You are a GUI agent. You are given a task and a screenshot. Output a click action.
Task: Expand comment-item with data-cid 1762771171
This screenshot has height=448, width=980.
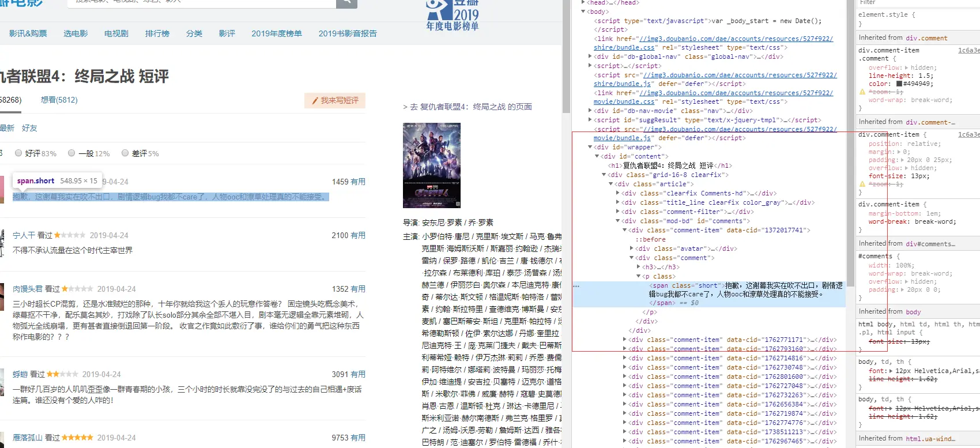tap(624, 340)
